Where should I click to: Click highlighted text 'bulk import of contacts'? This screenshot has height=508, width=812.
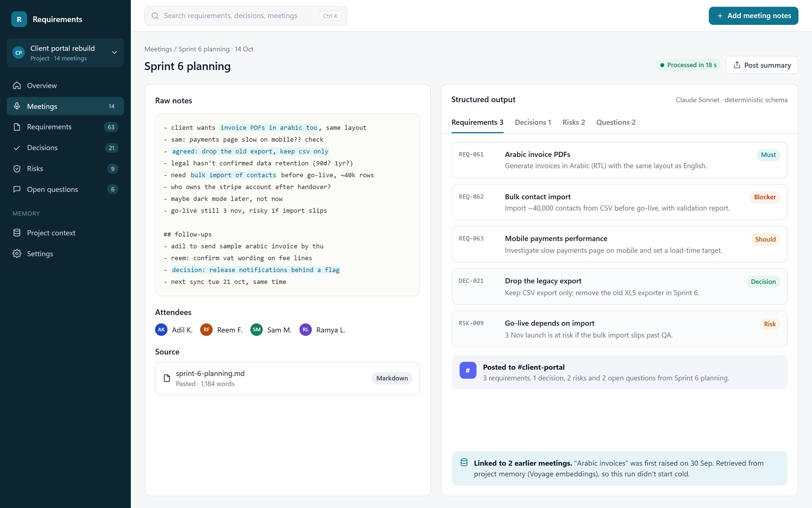pos(233,175)
